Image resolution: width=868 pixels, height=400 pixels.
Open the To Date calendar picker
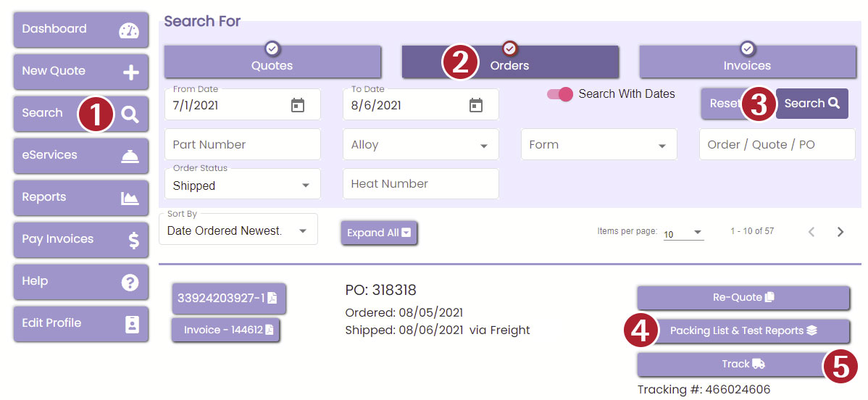click(476, 105)
